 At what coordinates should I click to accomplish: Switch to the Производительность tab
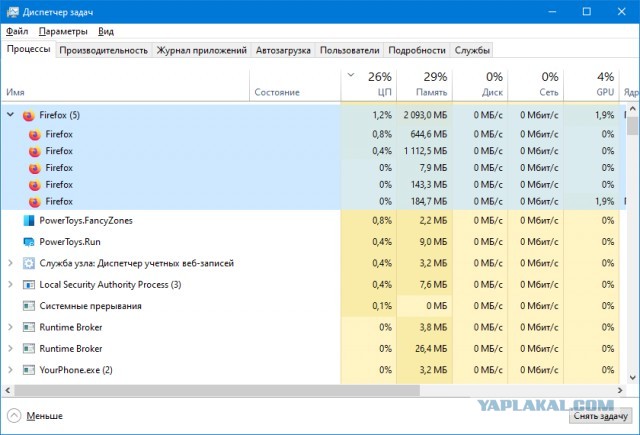(104, 51)
